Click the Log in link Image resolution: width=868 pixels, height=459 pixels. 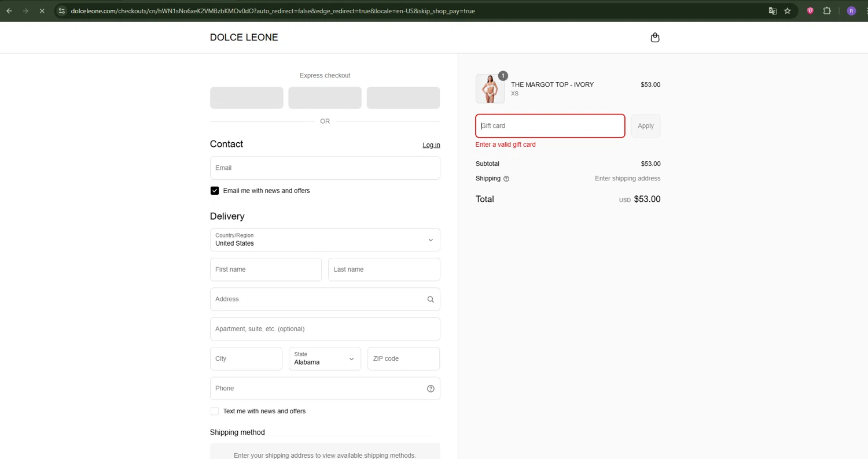431,145
